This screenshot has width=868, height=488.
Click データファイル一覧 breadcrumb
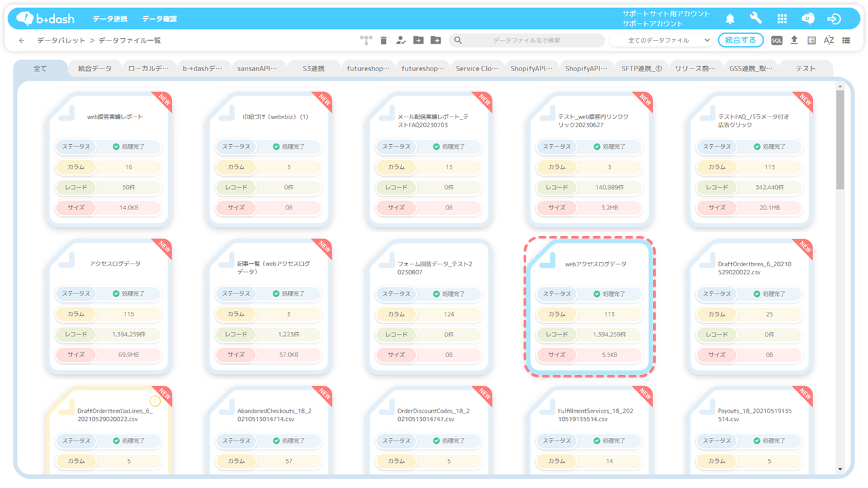(130, 41)
